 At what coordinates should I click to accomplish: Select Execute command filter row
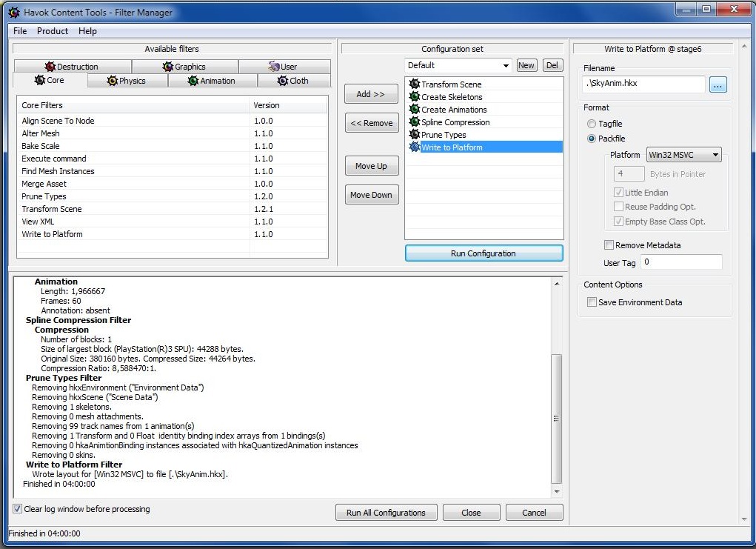pos(172,159)
